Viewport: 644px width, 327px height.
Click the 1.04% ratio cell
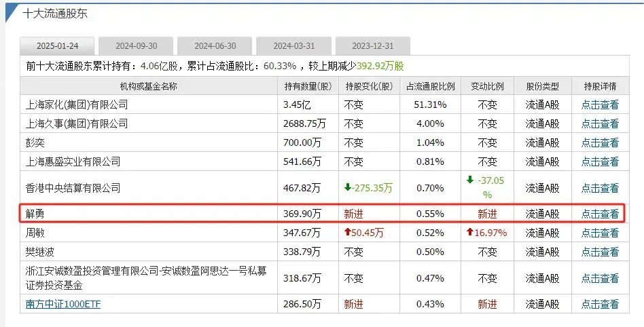point(431,142)
